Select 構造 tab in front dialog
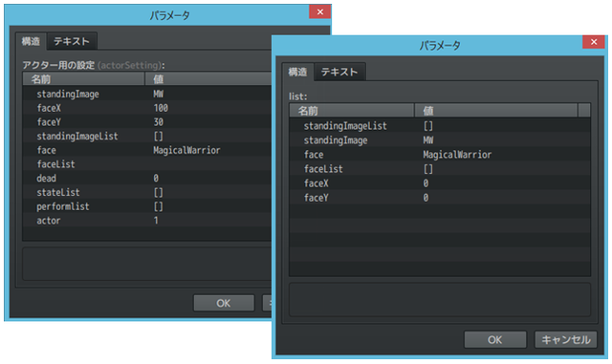Image resolution: width=612 pixels, height=364 pixels. (297, 72)
